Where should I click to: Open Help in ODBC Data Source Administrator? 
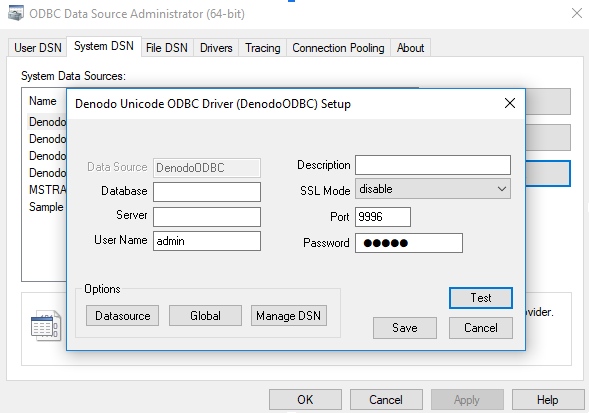point(548,399)
